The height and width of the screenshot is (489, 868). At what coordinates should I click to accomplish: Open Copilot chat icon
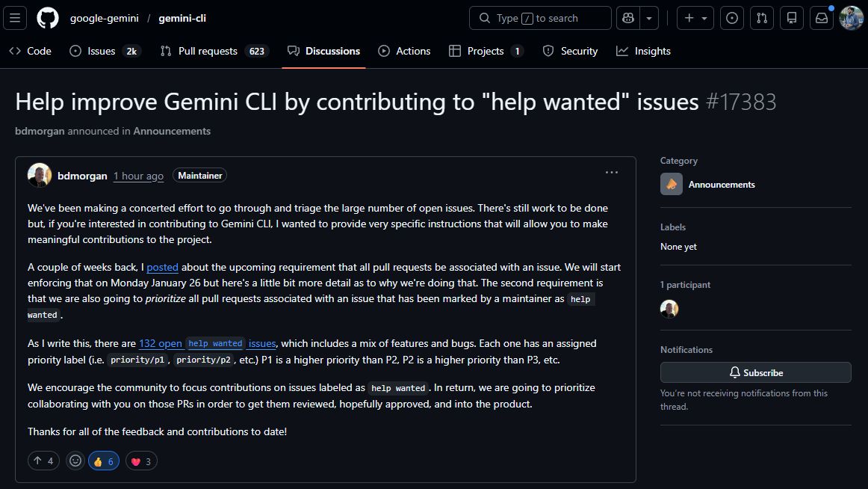[627, 18]
